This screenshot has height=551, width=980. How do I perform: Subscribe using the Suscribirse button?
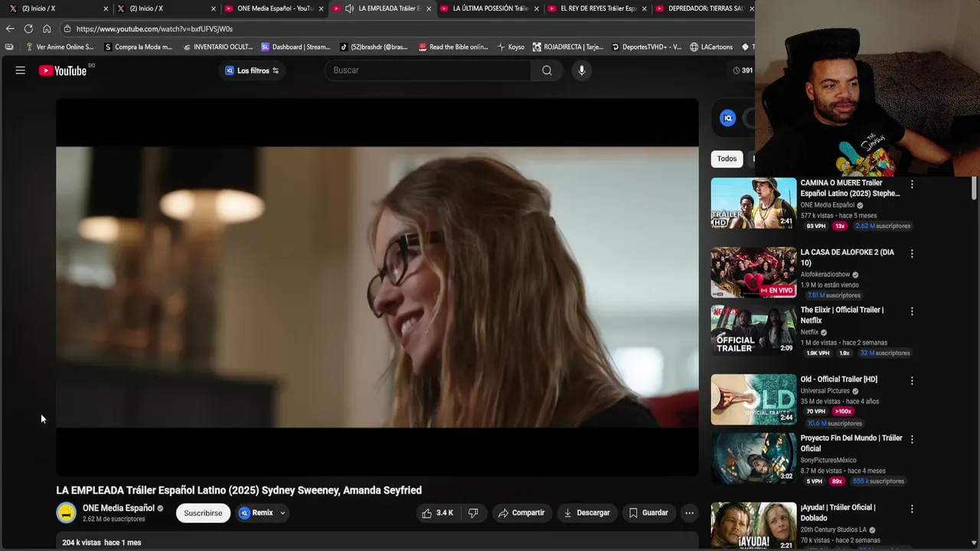click(x=203, y=513)
